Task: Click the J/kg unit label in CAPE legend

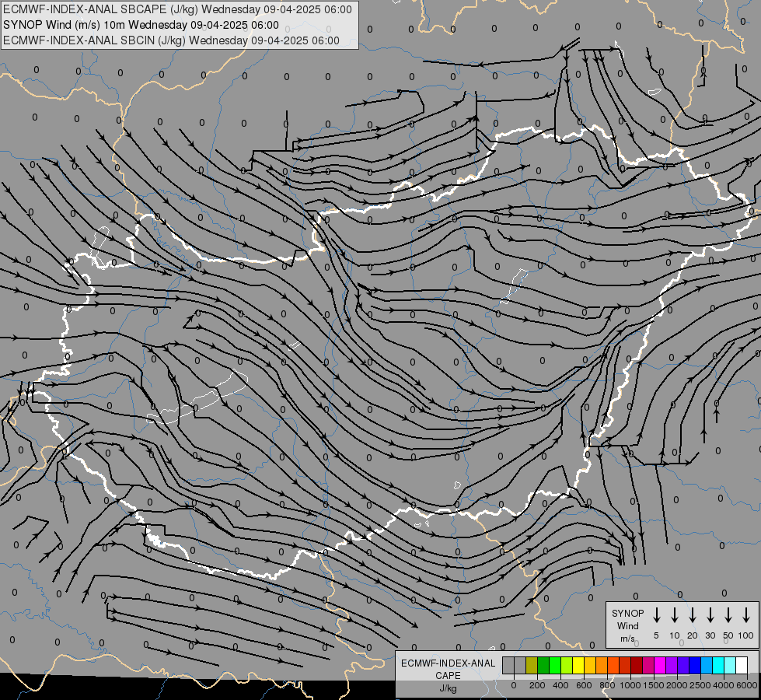Action: click(448, 689)
